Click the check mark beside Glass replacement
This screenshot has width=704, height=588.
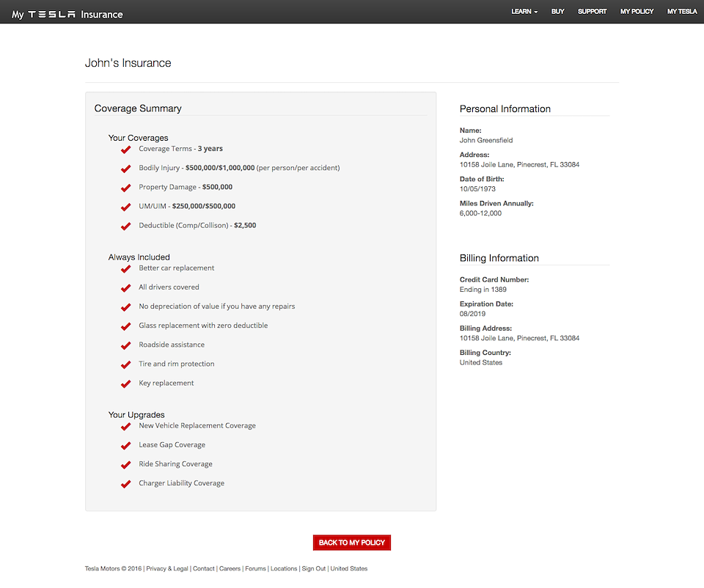pyautogui.click(x=125, y=326)
